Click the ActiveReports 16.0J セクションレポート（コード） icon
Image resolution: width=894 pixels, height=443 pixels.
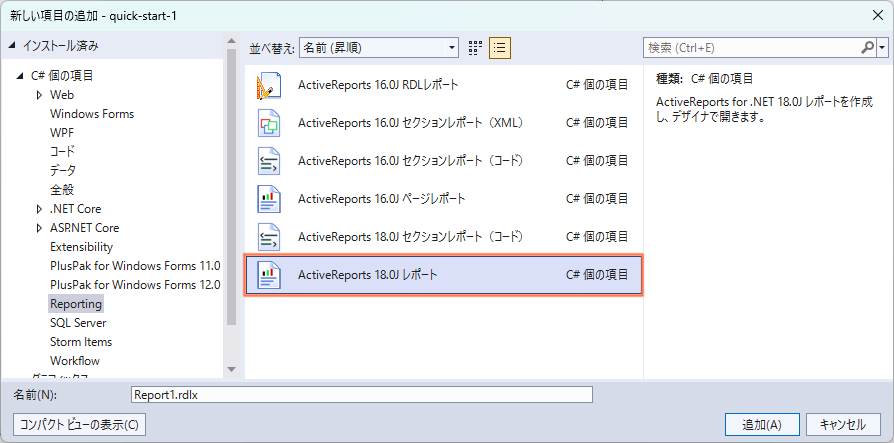[269, 161]
